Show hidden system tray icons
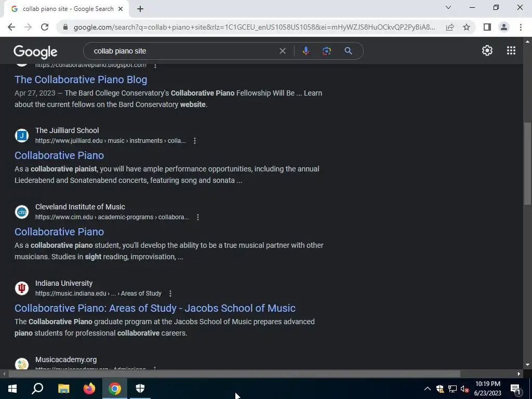The width and height of the screenshot is (532, 399). 428,389
